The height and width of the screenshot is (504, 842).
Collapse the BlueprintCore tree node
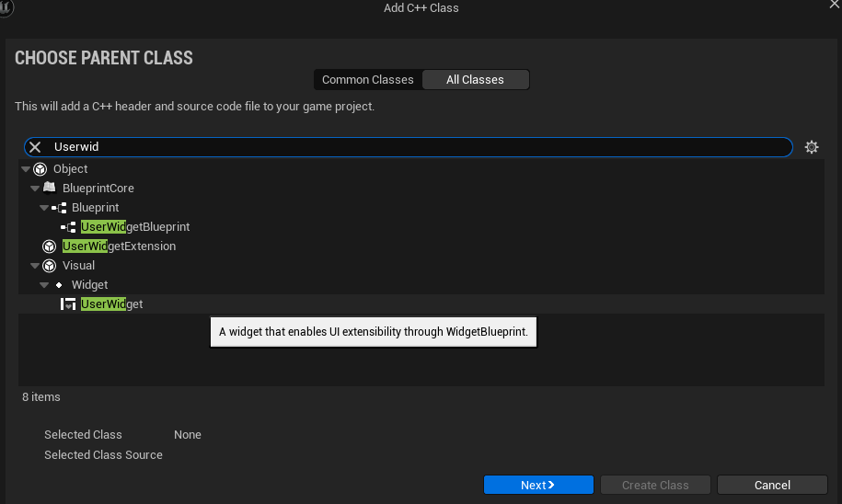click(35, 189)
